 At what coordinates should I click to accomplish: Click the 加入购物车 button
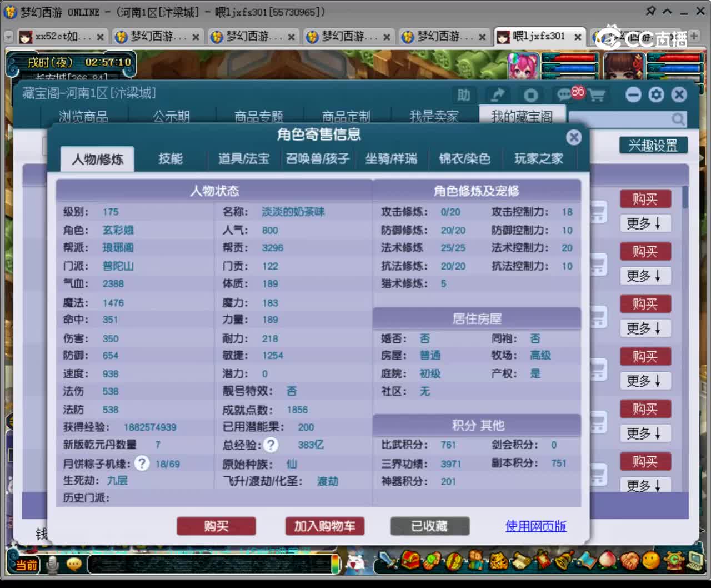click(324, 526)
